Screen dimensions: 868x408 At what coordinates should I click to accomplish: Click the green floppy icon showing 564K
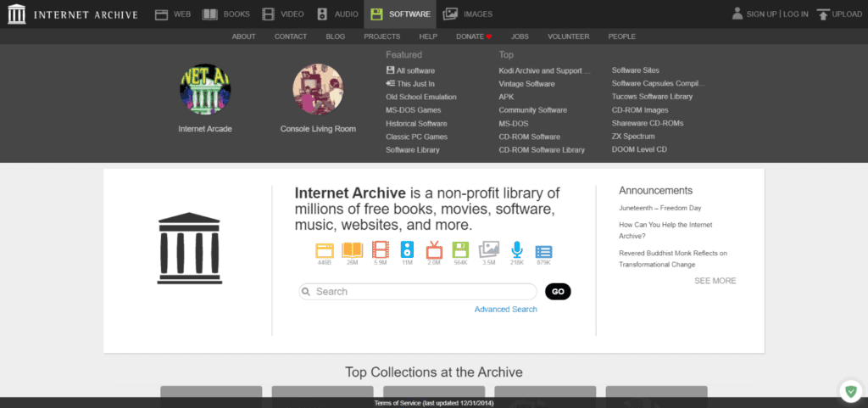point(460,250)
